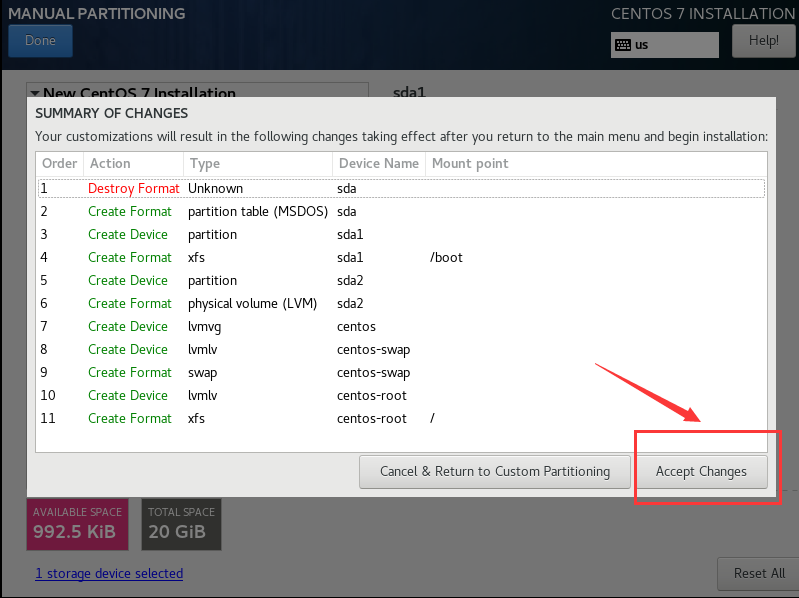Image resolution: width=799 pixels, height=598 pixels.
Task: Click the Reset All button
Action: click(759, 574)
